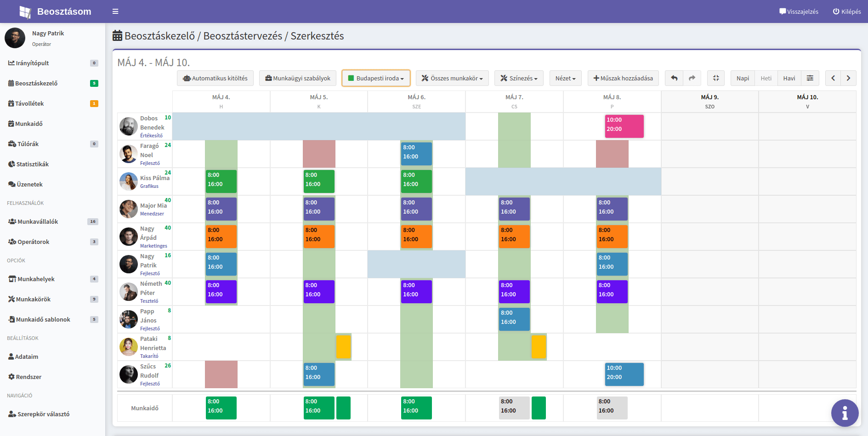Click the compress fullscreen icon
The height and width of the screenshot is (436, 868).
(x=716, y=78)
